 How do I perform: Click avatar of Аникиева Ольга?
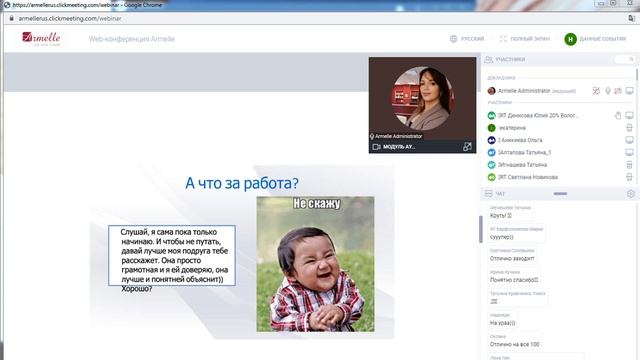click(x=491, y=140)
